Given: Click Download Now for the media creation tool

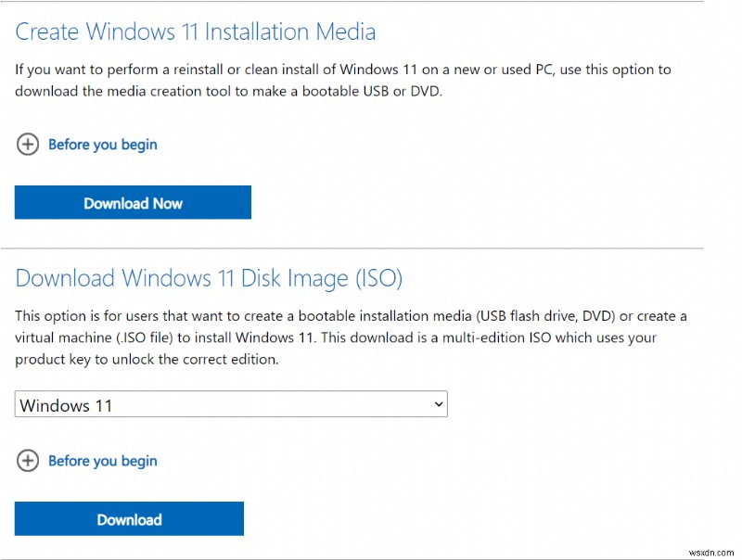Looking at the screenshot, I should pos(133,202).
